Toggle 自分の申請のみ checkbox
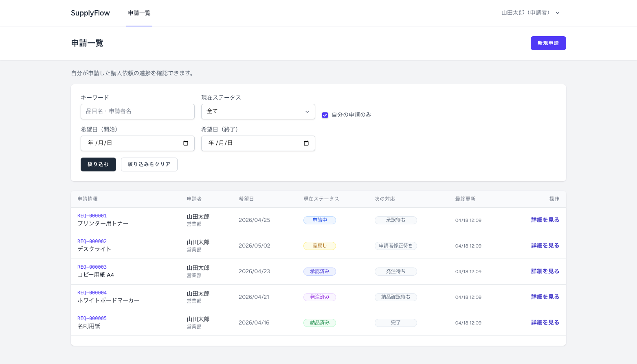This screenshot has width=637, height=364. point(325,115)
